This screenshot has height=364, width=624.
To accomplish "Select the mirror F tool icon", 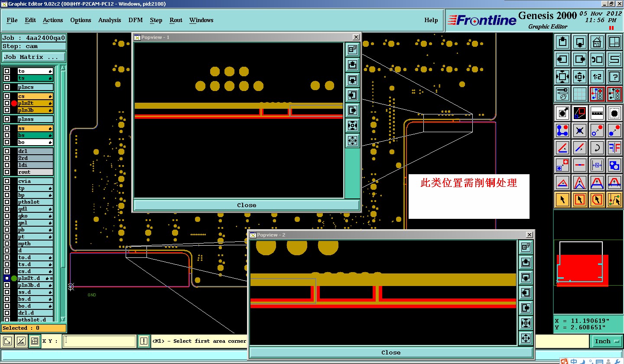I will pyautogui.click(x=614, y=147).
